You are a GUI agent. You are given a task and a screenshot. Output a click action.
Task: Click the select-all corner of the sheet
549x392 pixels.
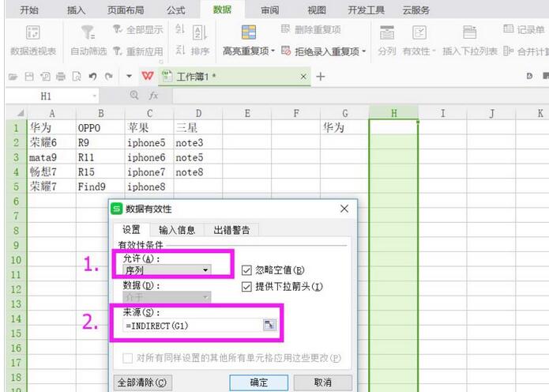17,113
